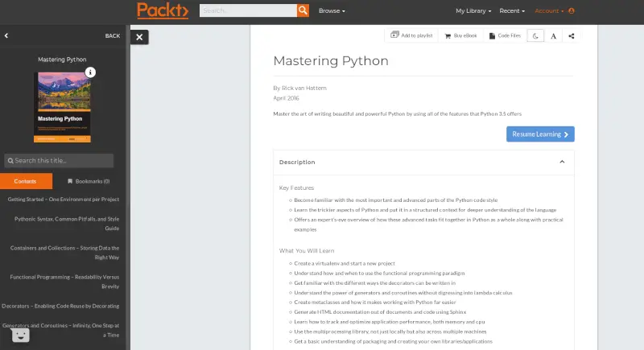Click the Search this title field

[x=59, y=161]
